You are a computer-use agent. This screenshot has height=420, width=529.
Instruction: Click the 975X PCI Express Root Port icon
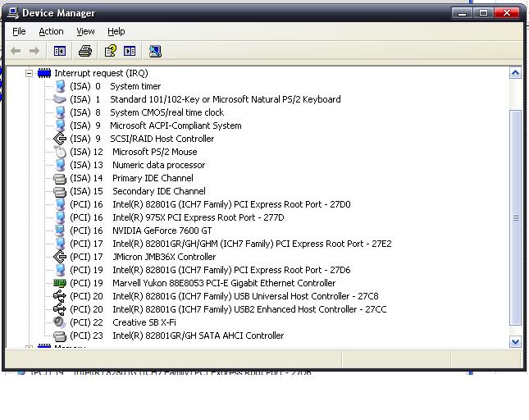(60, 217)
